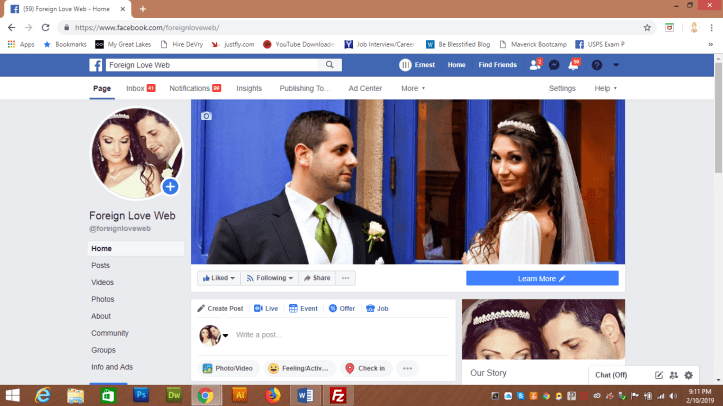Open the friend requests icon
723x406 pixels.
coord(535,65)
